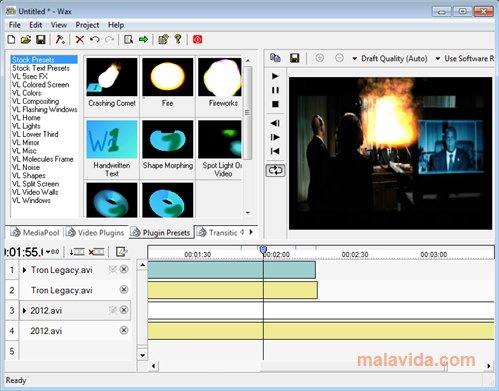The image size is (499, 391).
Task: Show more tabs with the right arrow
Action: coord(251,232)
